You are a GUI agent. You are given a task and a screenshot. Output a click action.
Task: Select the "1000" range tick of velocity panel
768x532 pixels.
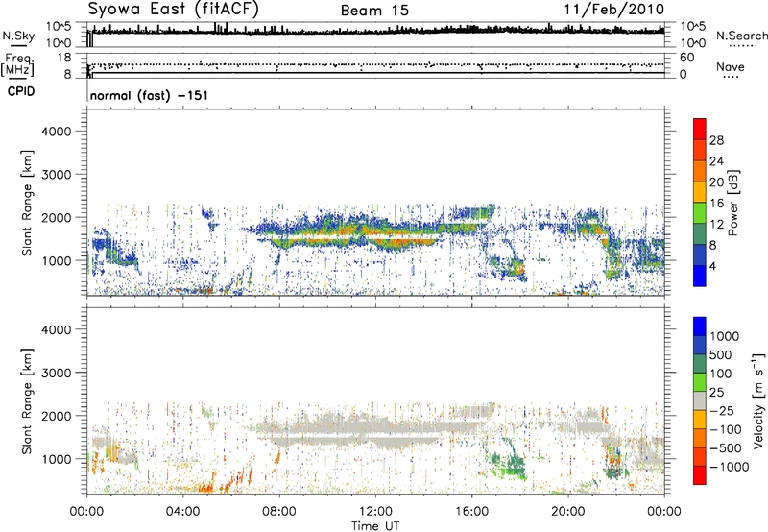pos(57,459)
